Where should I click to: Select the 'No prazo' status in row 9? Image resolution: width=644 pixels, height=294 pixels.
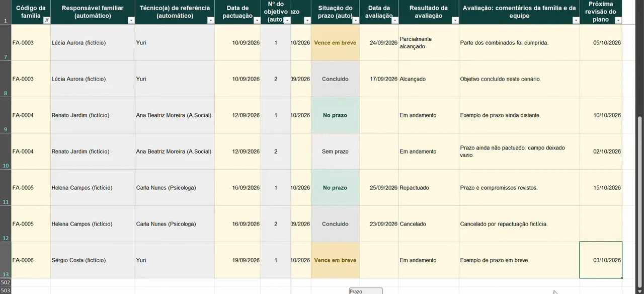pos(335,115)
